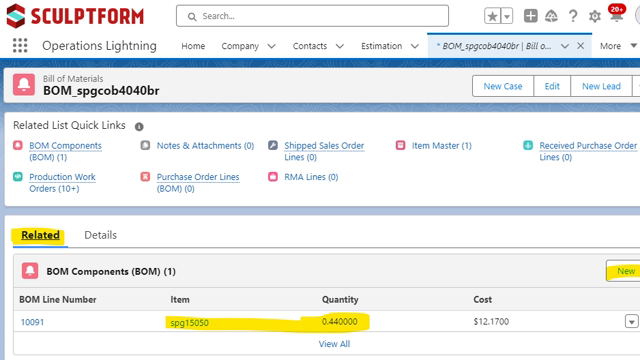Click the Item Master icon

(x=400, y=145)
